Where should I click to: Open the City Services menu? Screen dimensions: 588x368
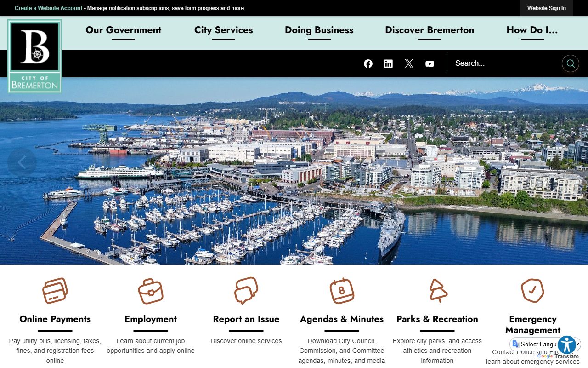(x=223, y=30)
